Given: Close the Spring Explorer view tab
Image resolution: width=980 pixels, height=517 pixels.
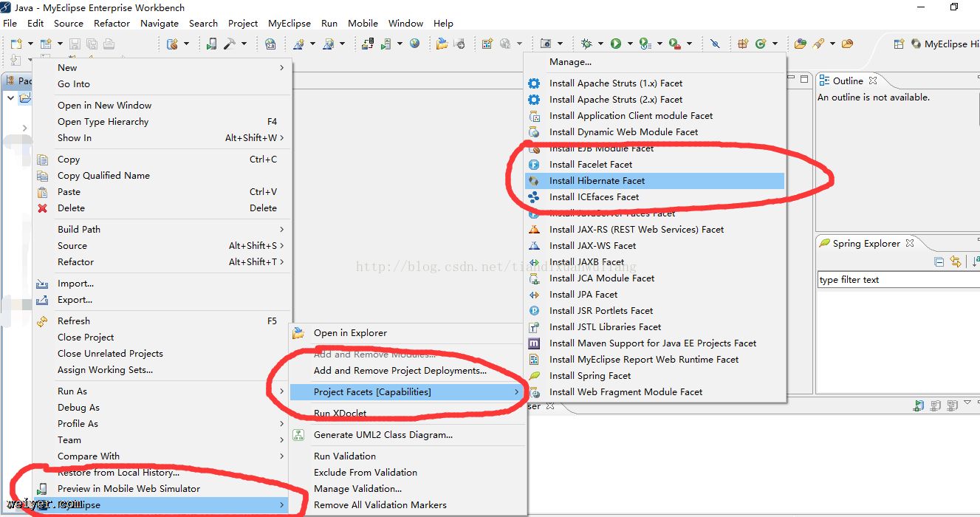Looking at the screenshot, I should coord(910,243).
